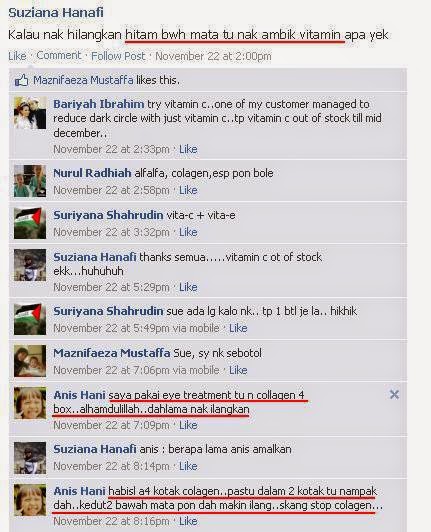The image size is (431, 532).
Task: Click Comment under the post
Action: [x=59, y=55]
